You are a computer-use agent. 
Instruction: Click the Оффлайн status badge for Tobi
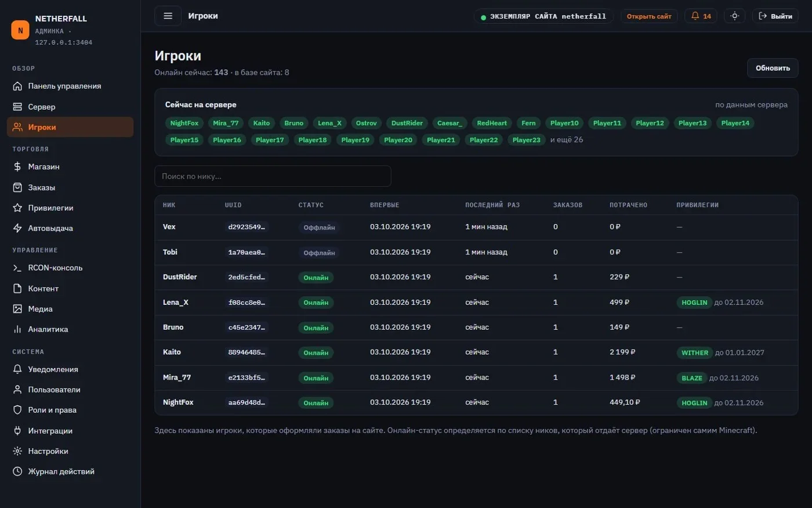coord(319,253)
